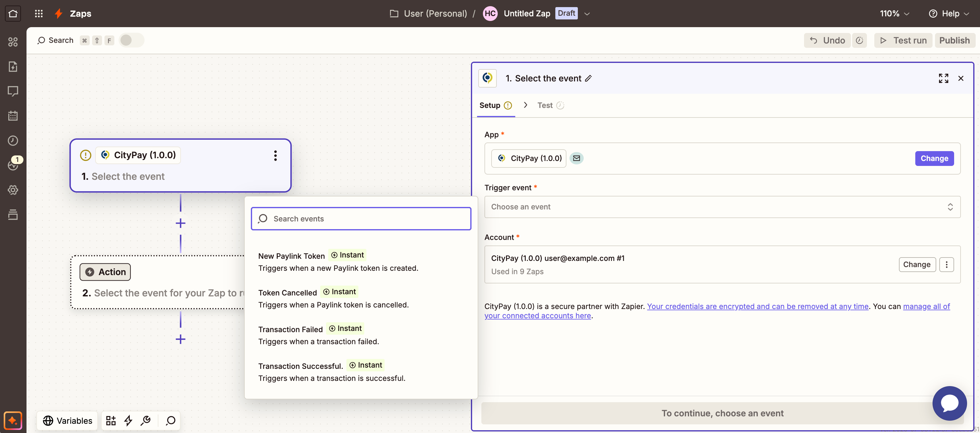The height and width of the screenshot is (433, 980).
Task: Click the CityPay (1.0.0) app chip in App field
Action: tap(529, 158)
